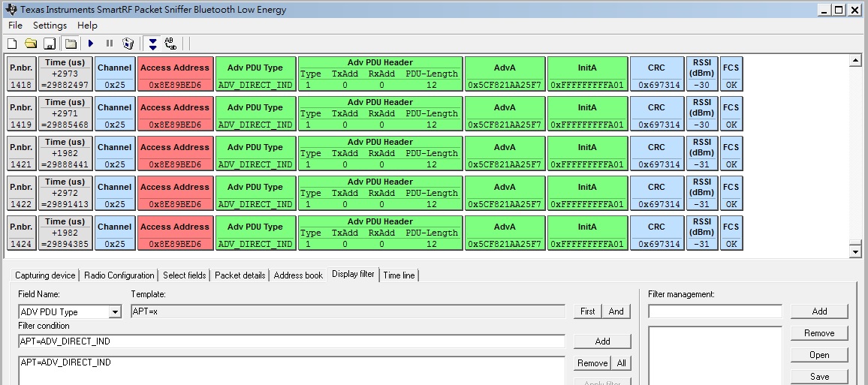This screenshot has width=868, height=385.
Task: Open a saved capture with the yellow folder icon
Action: pyautogui.click(x=31, y=43)
